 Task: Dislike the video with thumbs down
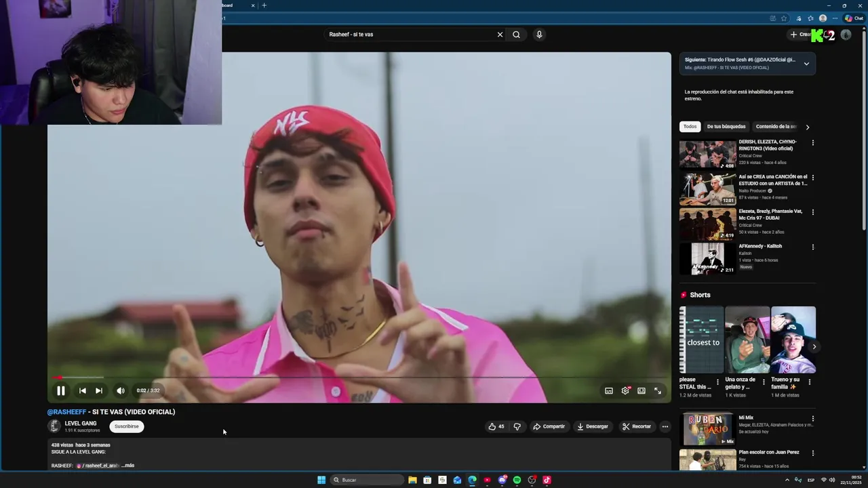coord(517,426)
